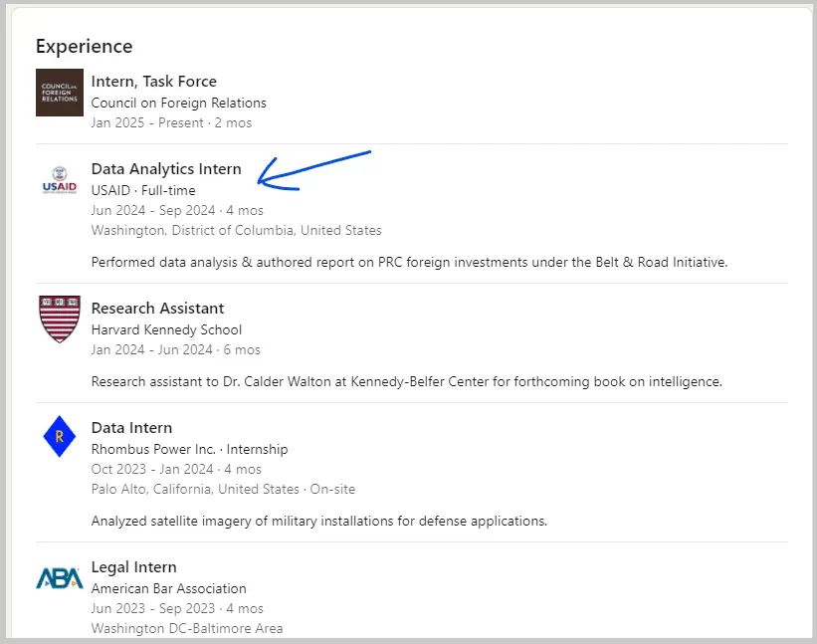
Task: Select the Legal Intern job title
Action: click(133, 567)
